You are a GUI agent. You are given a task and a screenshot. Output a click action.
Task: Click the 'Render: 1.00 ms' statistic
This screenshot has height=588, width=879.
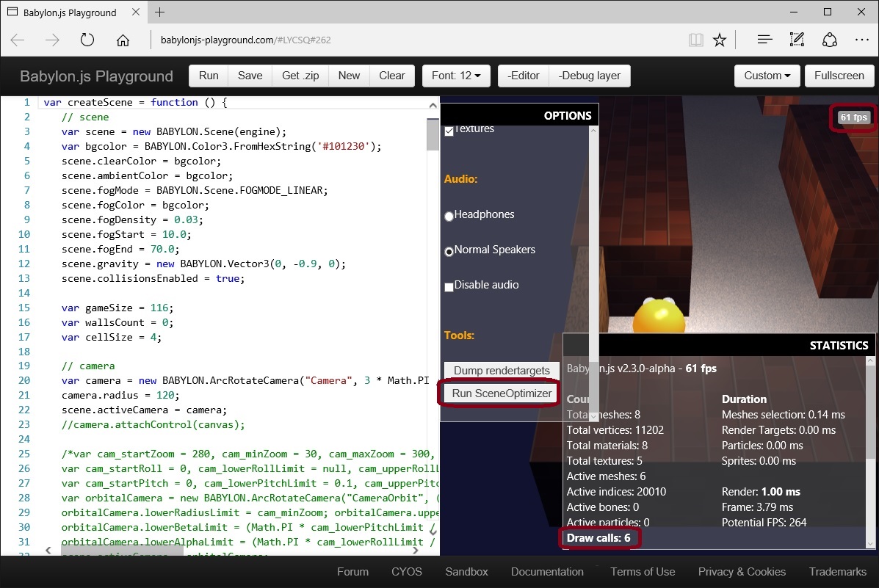(761, 492)
